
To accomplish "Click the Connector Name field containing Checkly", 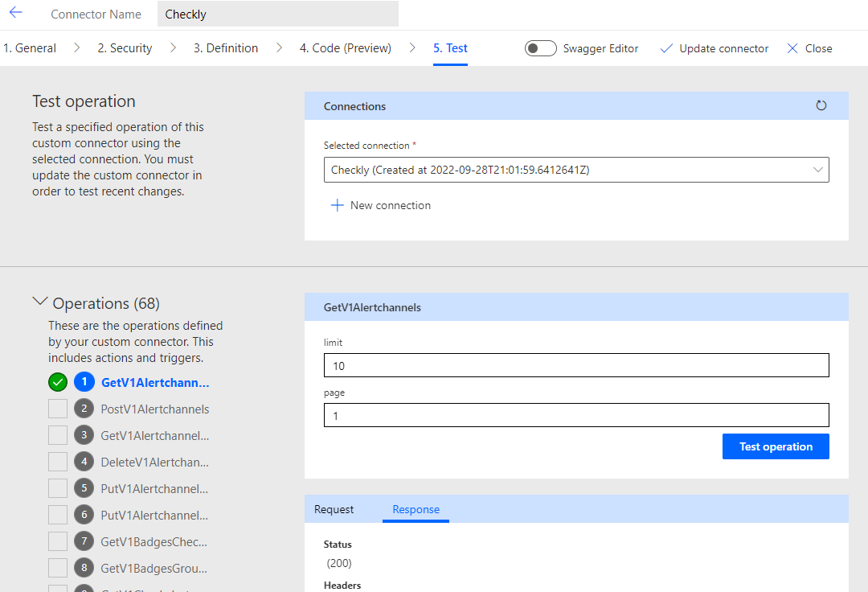I will point(278,14).
